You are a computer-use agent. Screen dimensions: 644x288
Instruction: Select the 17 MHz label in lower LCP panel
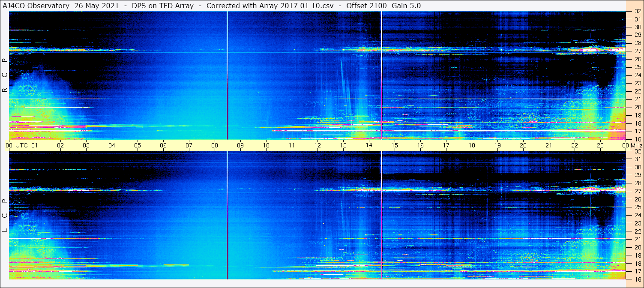click(x=637, y=271)
